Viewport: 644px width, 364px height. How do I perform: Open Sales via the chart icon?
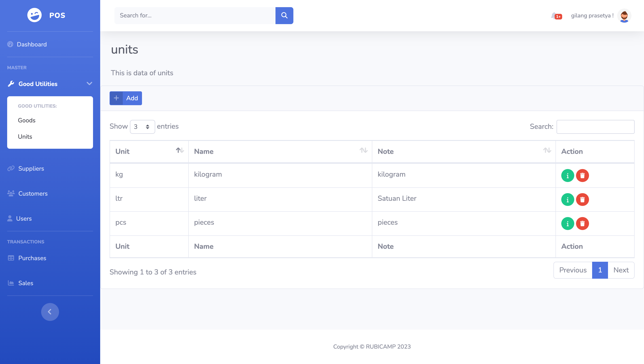(x=11, y=282)
